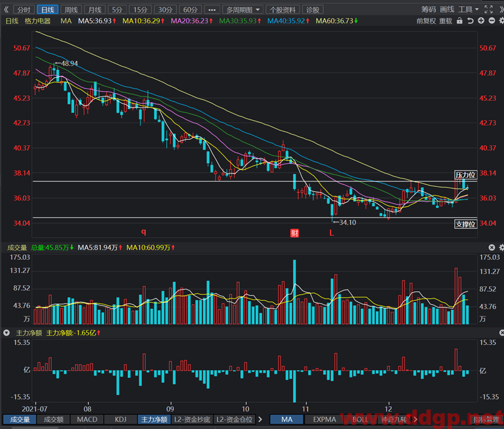The width and height of the screenshot is (504, 429).
Task: Click volume MA5:81.94万 legend
Action: click(100, 248)
